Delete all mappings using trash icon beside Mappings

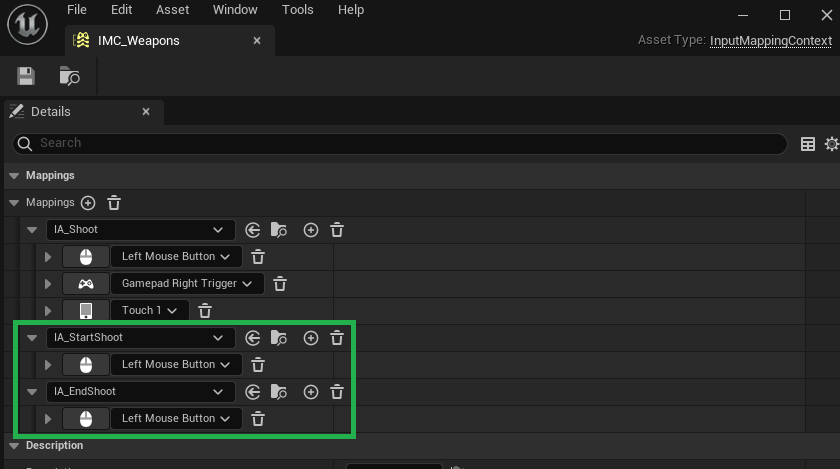114,203
